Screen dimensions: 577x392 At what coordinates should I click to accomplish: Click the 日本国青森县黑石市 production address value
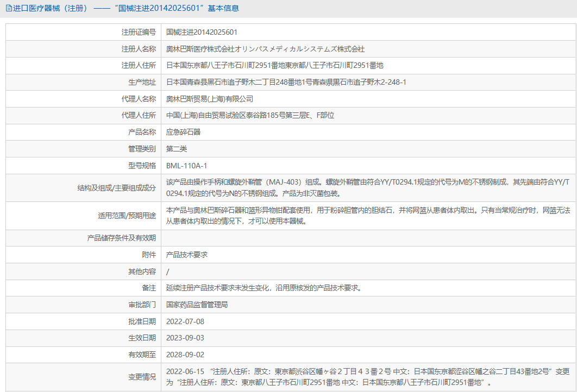[286, 82]
